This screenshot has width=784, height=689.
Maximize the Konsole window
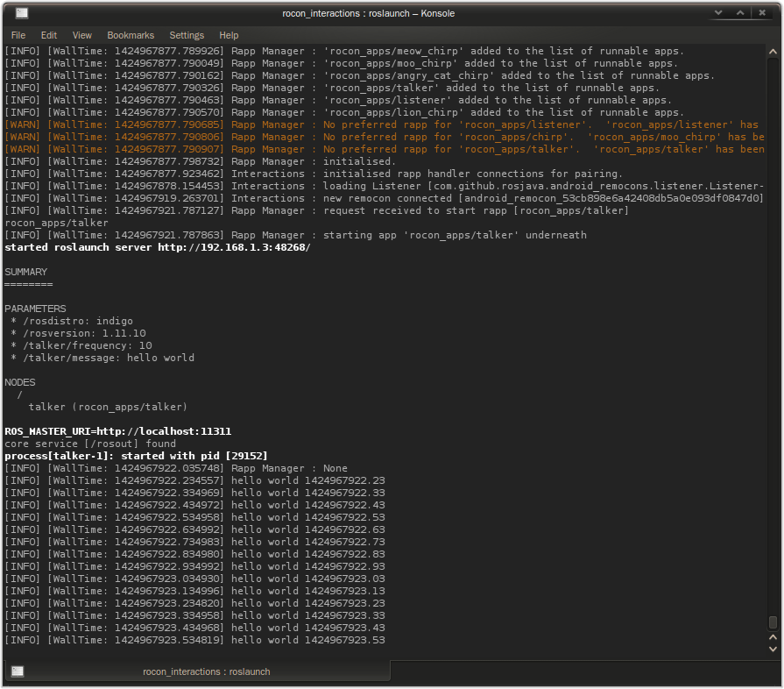[741, 13]
